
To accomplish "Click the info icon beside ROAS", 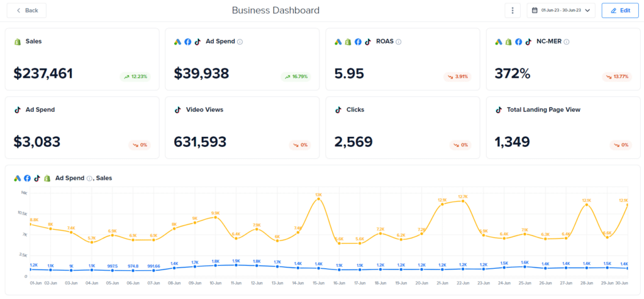I will coord(399,41).
